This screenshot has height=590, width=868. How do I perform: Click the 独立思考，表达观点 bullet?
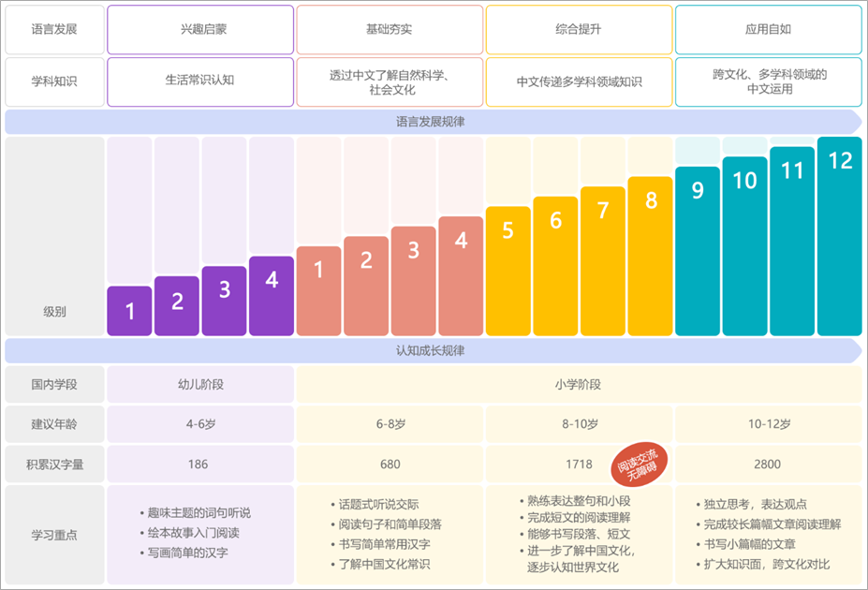pos(751,504)
